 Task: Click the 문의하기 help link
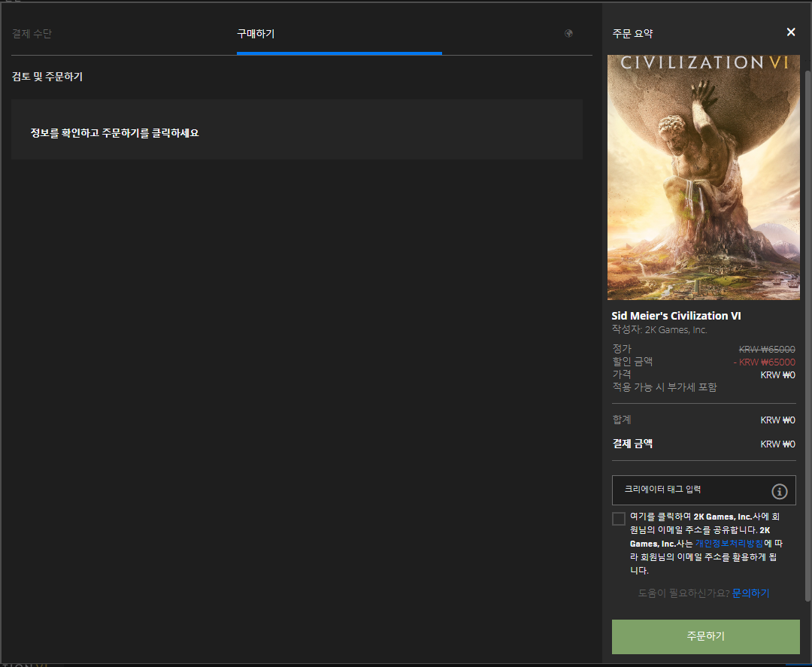(750, 593)
